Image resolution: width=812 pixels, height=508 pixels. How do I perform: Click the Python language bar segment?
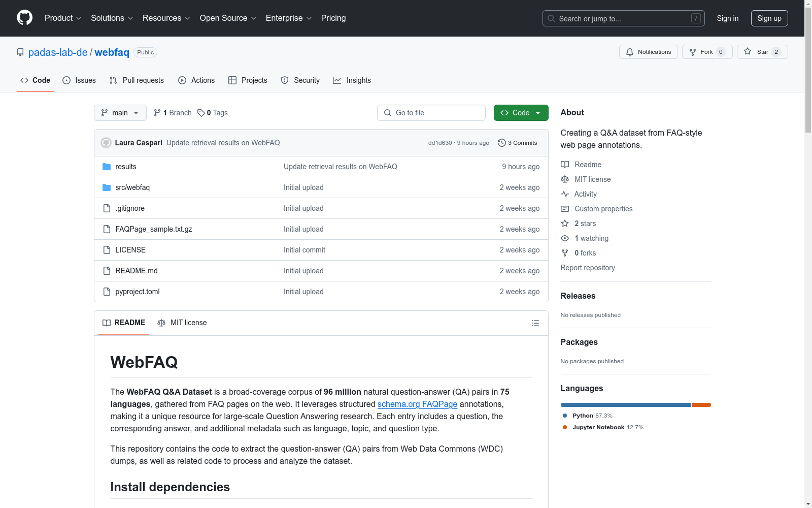point(626,405)
